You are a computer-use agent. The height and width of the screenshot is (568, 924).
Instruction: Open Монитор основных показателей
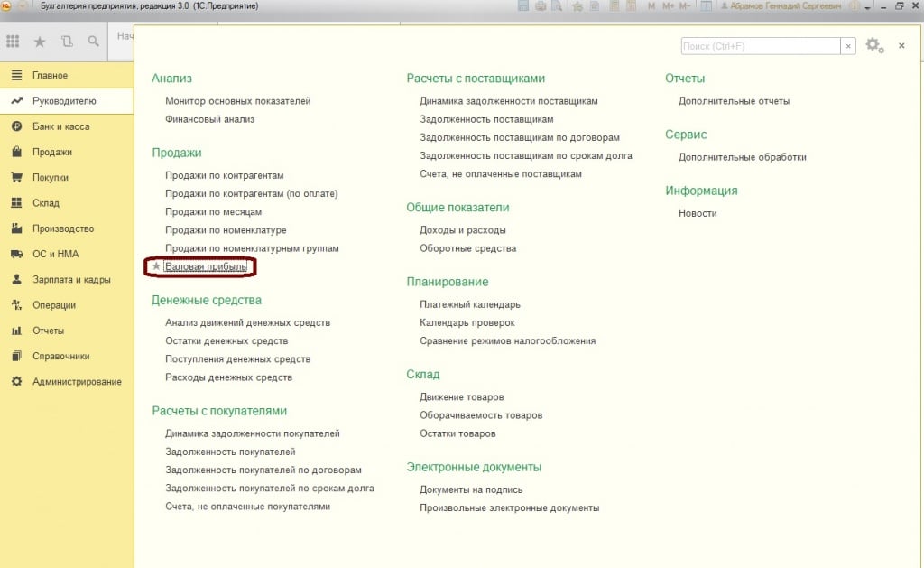pos(237,101)
